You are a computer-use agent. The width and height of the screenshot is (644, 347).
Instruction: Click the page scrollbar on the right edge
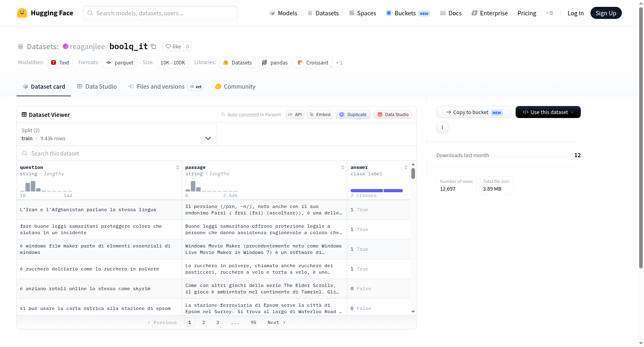pos(641,137)
